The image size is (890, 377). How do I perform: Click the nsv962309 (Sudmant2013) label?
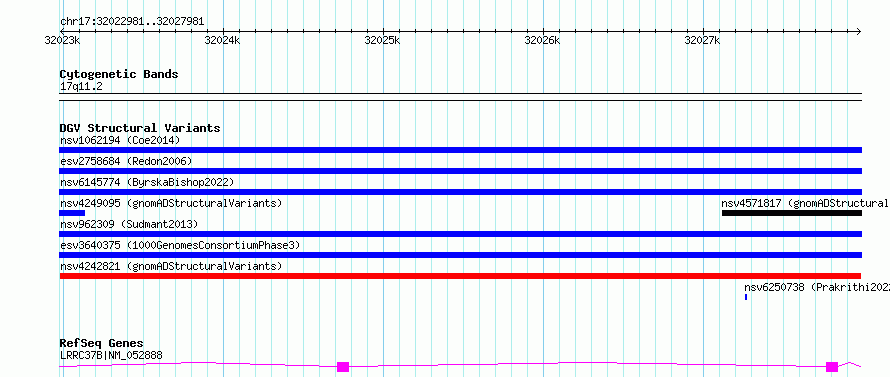pos(129,224)
